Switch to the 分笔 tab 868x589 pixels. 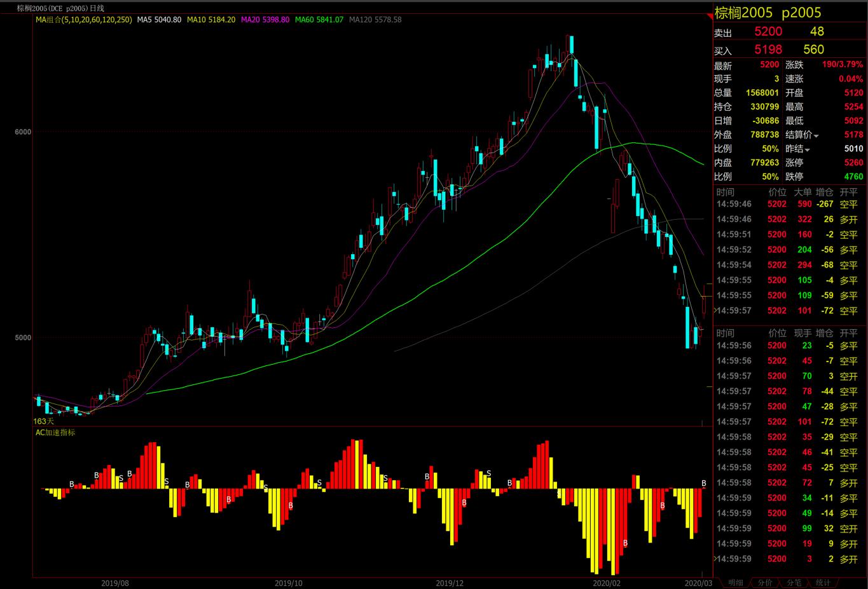tap(794, 583)
